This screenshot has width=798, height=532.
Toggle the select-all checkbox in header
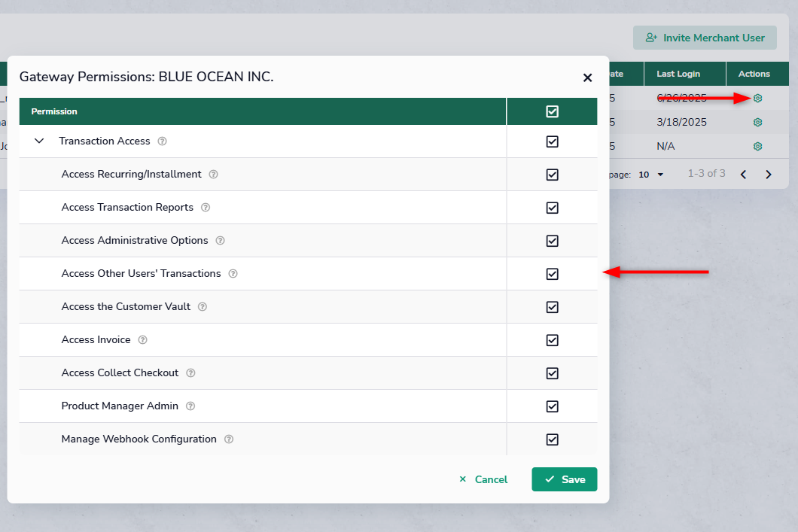pyautogui.click(x=552, y=111)
